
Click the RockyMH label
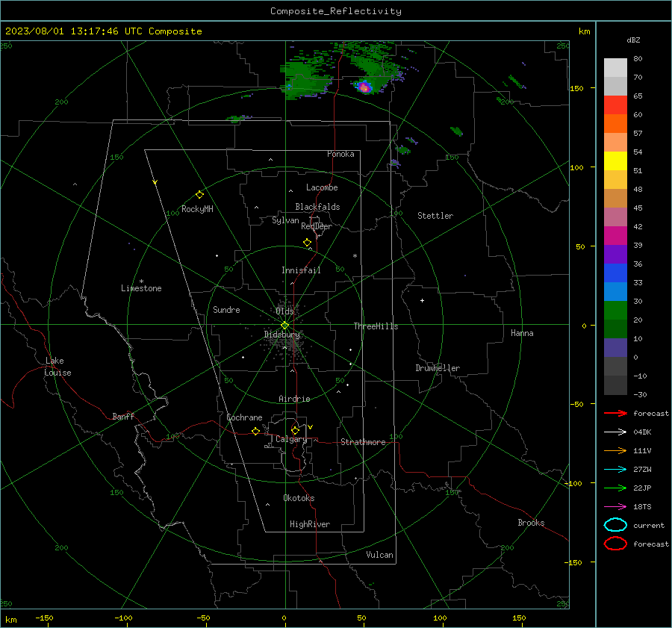[x=197, y=209]
